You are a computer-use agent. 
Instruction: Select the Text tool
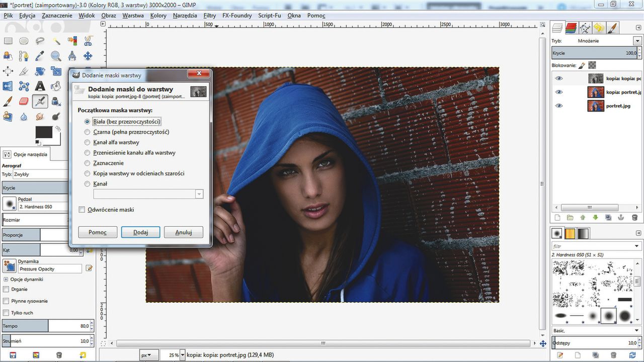click(x=40, y=86)
